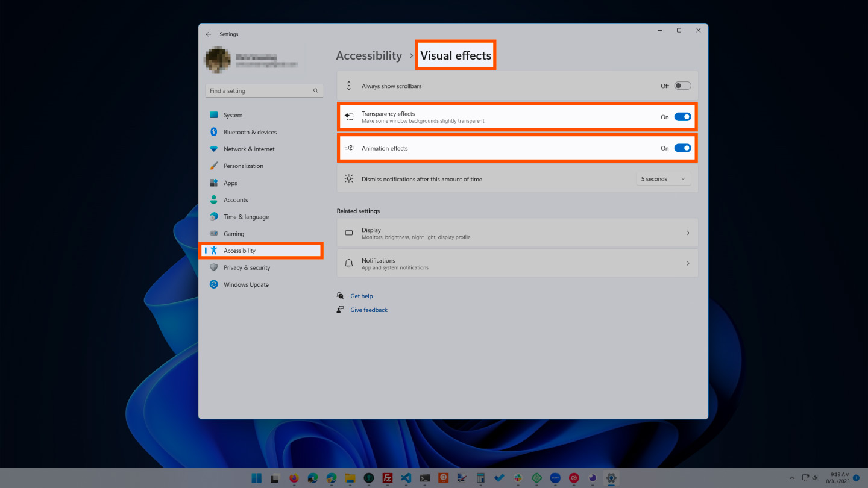Expand the Display related settings
The height and width of the screenshot is (488, 868).
click(688, 233)
